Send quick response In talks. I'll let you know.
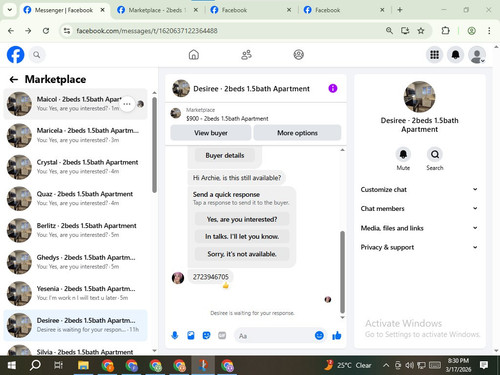Viewport: 500px width, 375px height. click(242, 236)
